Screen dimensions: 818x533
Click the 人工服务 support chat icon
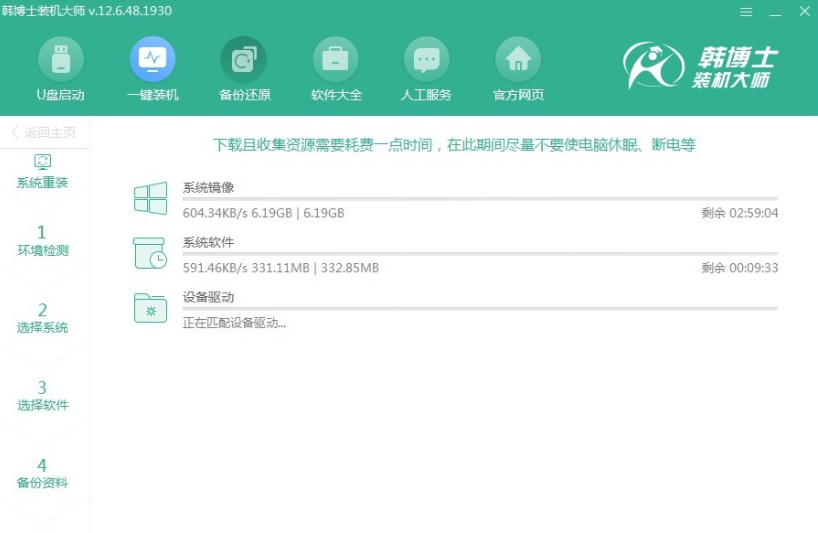click(426, 60)
